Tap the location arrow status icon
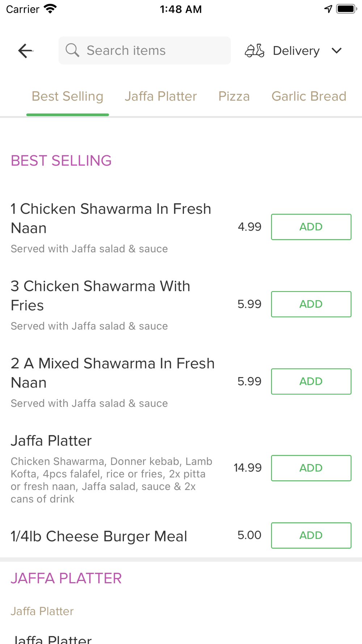362x644 pixels. 328,9
